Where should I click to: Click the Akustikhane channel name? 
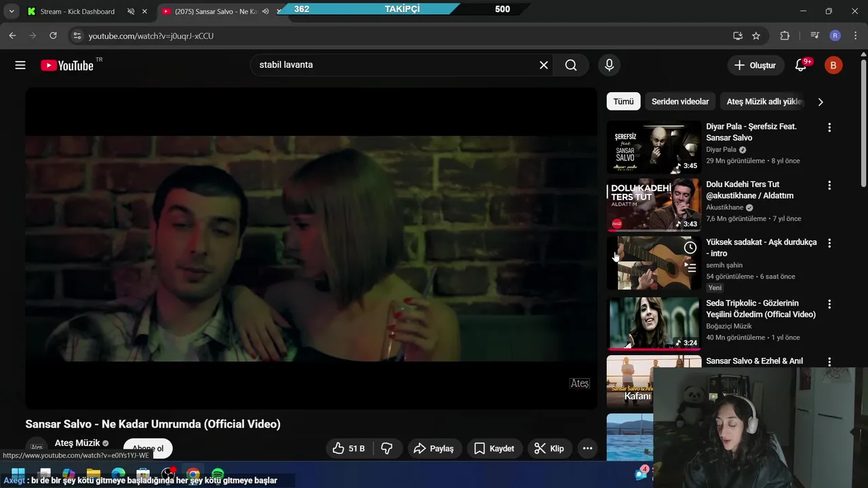(725, 207)
